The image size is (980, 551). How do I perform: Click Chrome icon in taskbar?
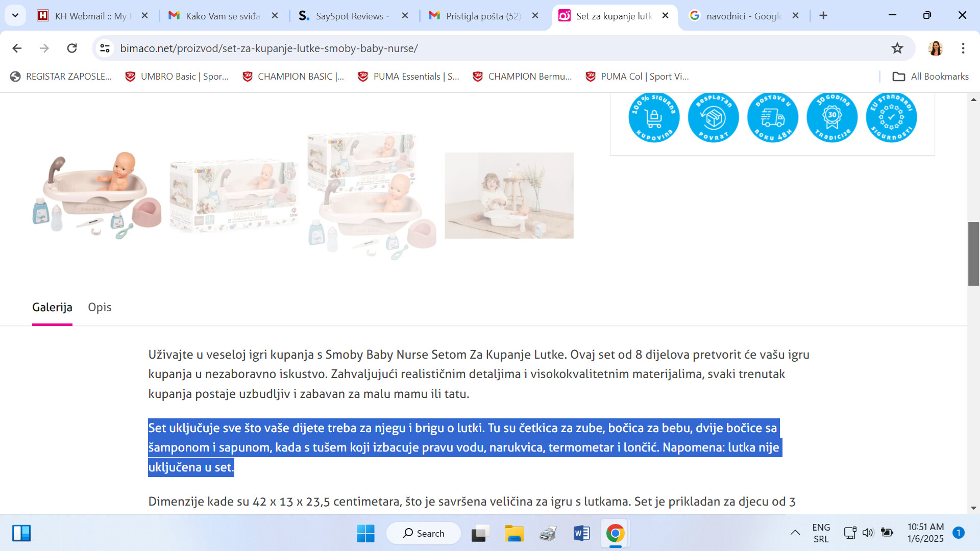[615, 534]
